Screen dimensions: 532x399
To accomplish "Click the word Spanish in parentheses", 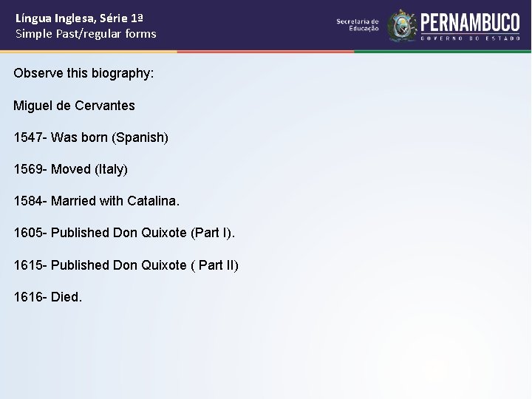I will [140, 138].
